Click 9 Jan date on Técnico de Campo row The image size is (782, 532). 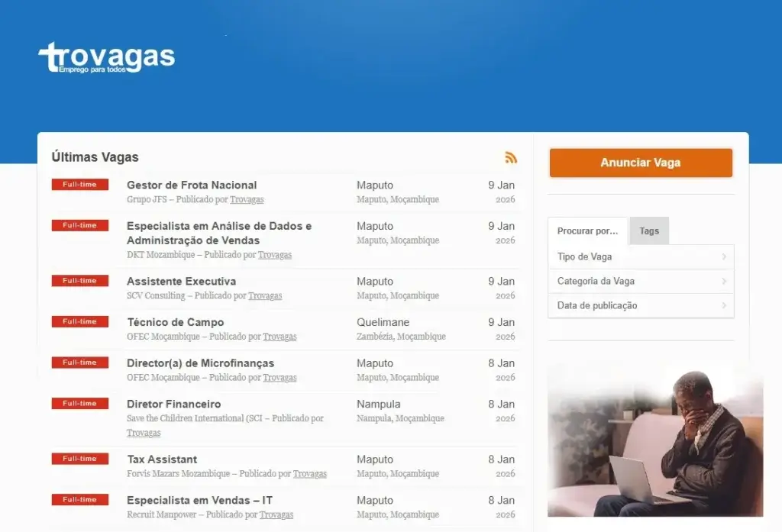(x=501, y=322)
